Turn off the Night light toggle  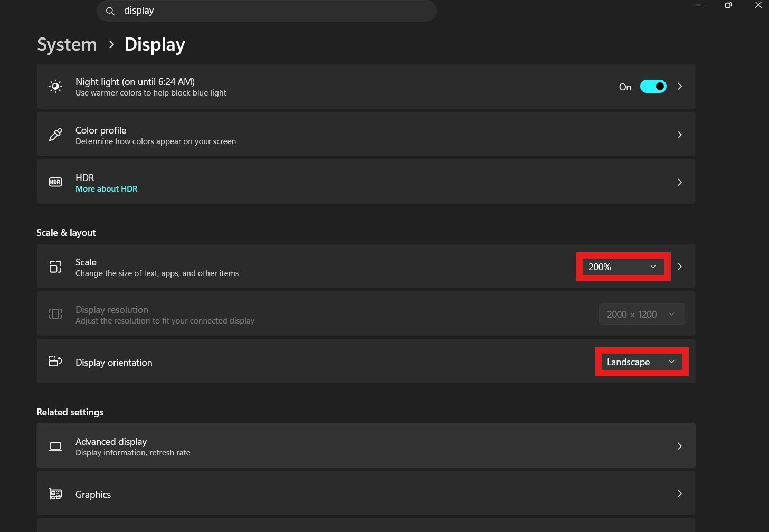pyautogui.click(x=653, y=87)
